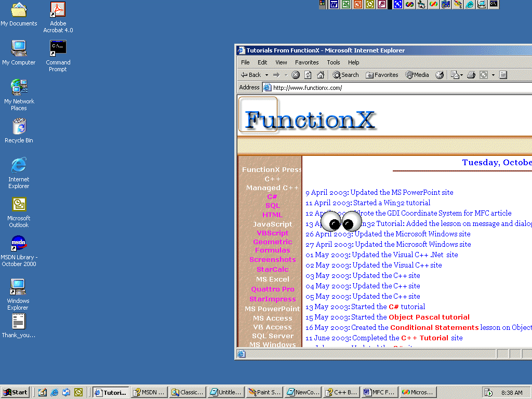This screenshot has height=399, width=532.
Task: Click the Back button in Internet Explorer
Action: [251, 75]
